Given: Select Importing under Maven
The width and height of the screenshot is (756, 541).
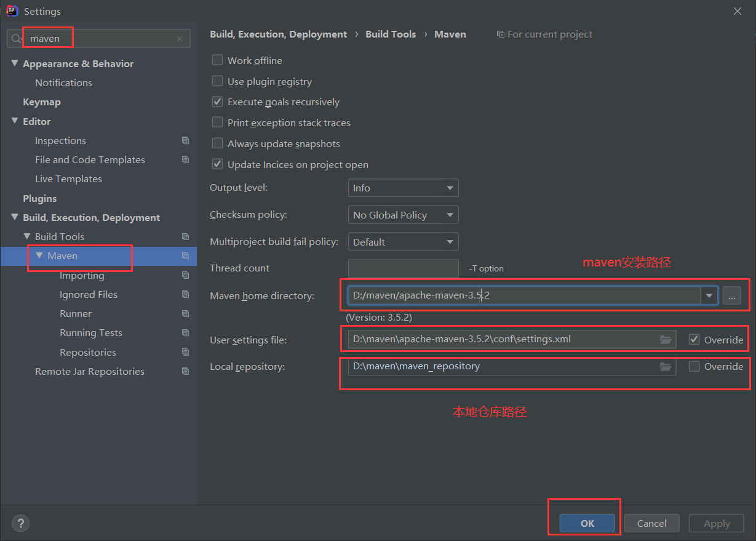Looking at the screenshot, I should point(82,275).
